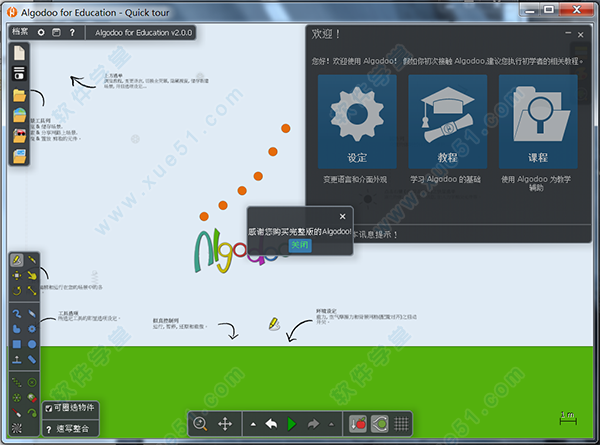Redo the last undone action
600x445 pixels.
click(313, 424)
